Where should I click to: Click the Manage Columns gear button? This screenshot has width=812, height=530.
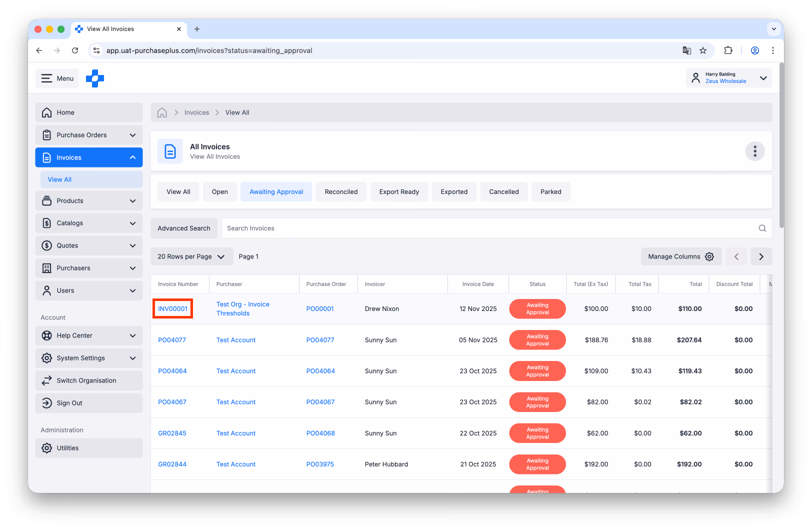pyautogui.click(x=681, y=256)
